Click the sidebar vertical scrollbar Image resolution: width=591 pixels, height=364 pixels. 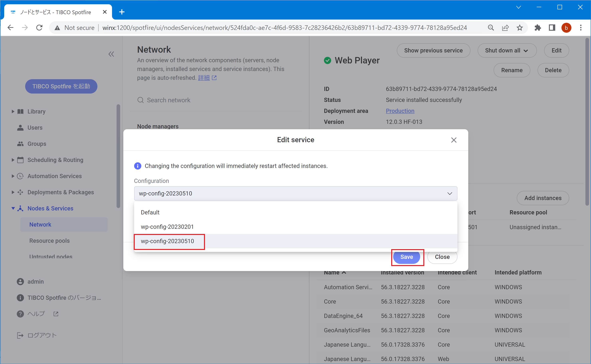pyautogui.click(x=118, y=156)
